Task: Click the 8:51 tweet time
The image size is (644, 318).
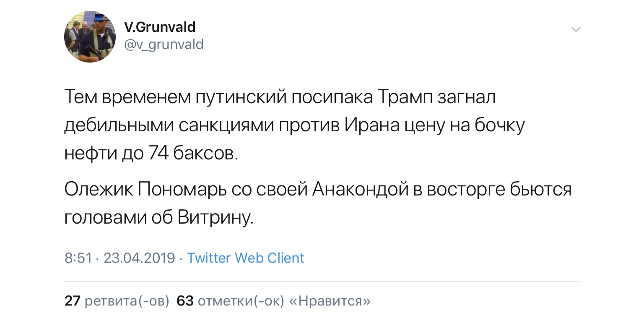Action: (78, 258)
